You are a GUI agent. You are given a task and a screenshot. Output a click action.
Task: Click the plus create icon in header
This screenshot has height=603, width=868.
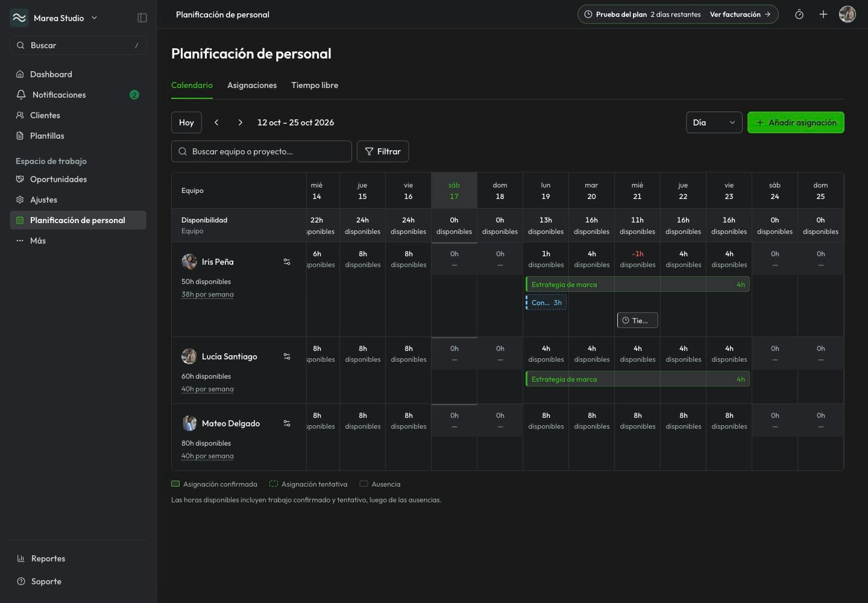pyautogui.click(x=823, y=14)
